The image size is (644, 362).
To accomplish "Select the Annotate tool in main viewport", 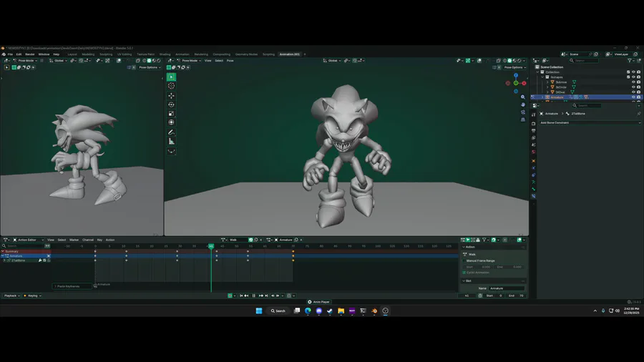I will pos(171,132).
